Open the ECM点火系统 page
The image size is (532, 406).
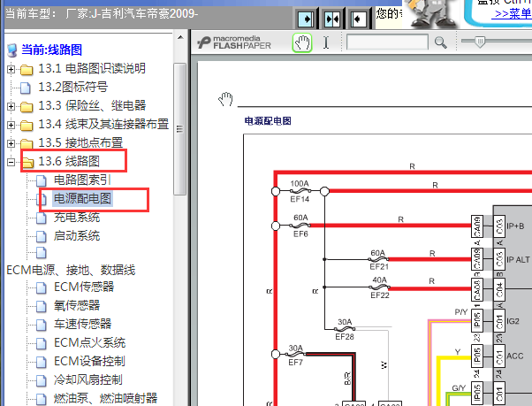[90, 343]
